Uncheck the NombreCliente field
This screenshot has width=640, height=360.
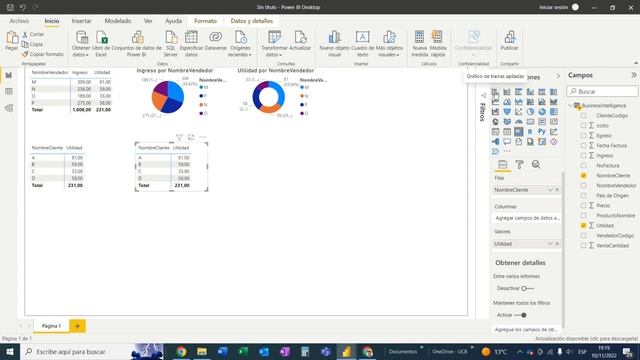[583, 176]
